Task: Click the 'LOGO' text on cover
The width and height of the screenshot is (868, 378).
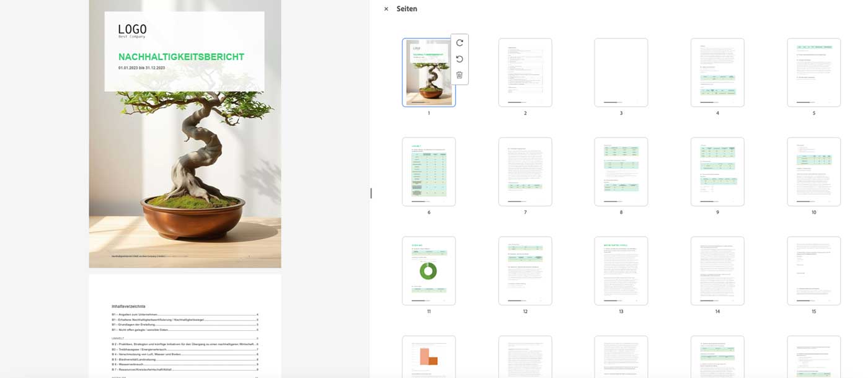Action: (132, 29)
